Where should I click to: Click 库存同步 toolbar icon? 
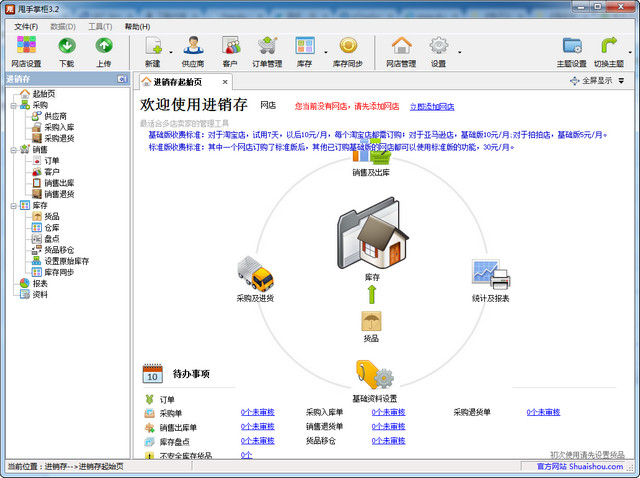tap(348, 45)
